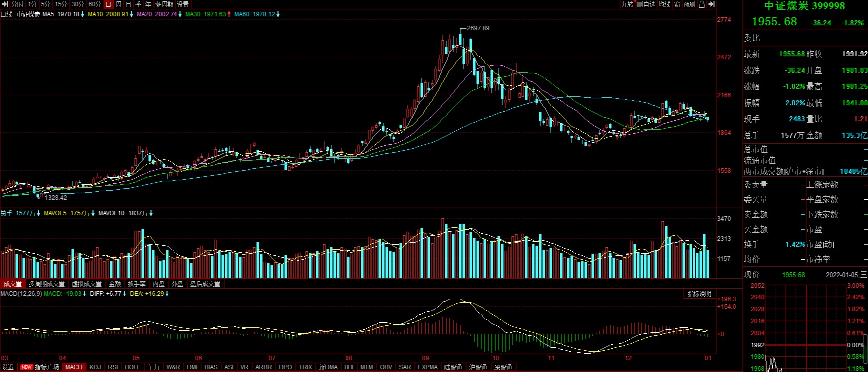Toggle the 均线 moving average lines
The image size is (868, 372).
664,4
